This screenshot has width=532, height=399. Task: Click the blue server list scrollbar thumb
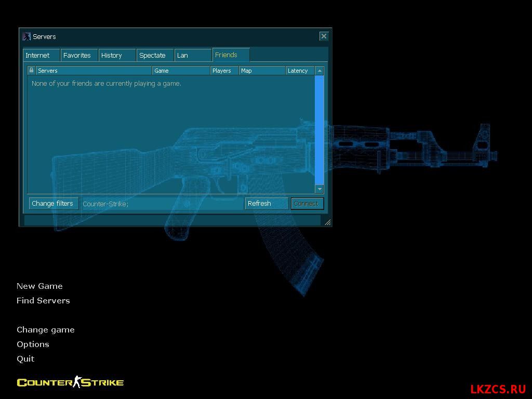320,129
